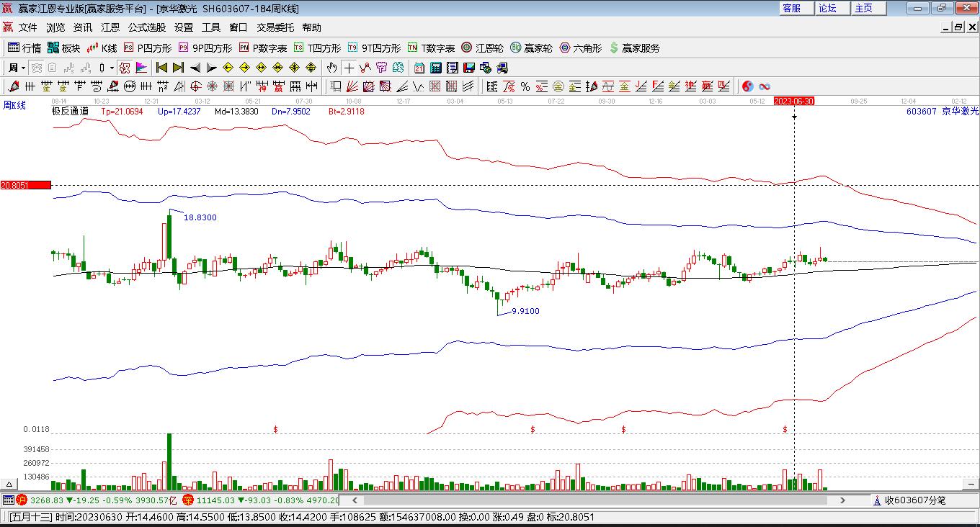Open the 六角形 hexagon tool

coord(580,48)
